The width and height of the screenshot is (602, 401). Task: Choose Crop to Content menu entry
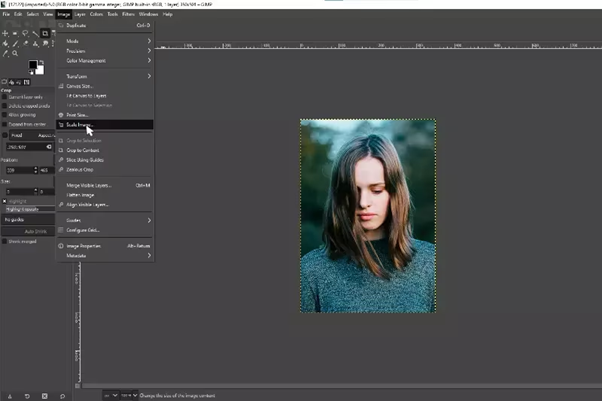[105, 150]
